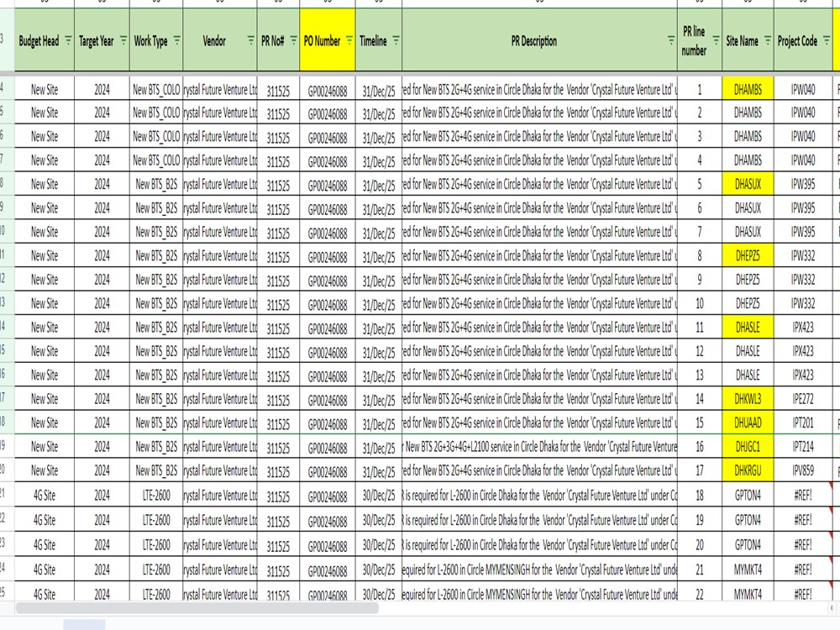This screenshot has height=630, width=840.
Task: Select GP00246088 cell in PR line 1
Action: coord(328,90)
